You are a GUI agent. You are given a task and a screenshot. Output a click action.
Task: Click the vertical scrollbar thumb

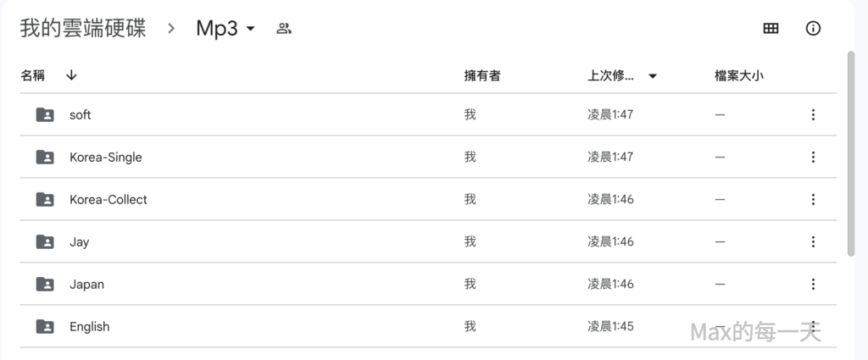pos(851,152)
